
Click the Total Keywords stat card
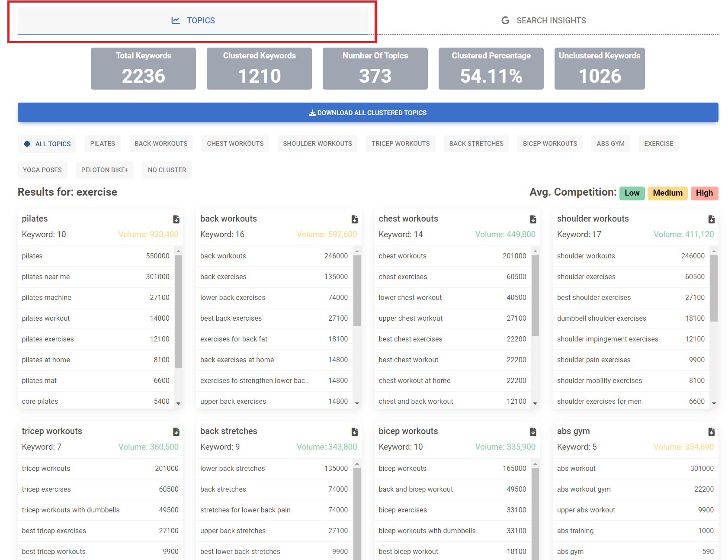[x=143, y=68]
